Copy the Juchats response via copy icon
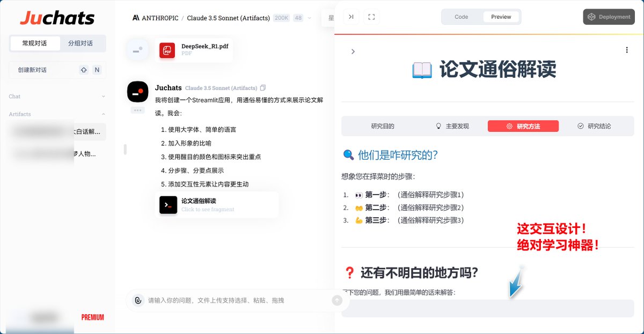The height and width of the screenshot is (334, 644). tap(262, 87)
